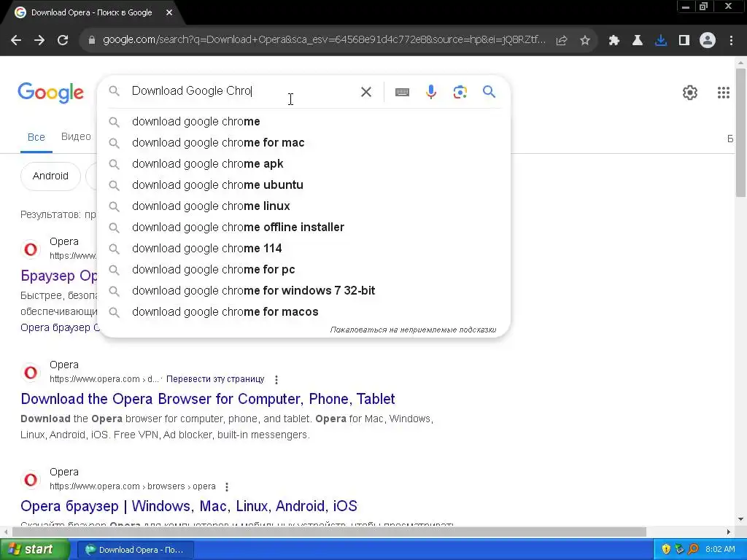Open the Extensions puzzle icon

(614, 41)
